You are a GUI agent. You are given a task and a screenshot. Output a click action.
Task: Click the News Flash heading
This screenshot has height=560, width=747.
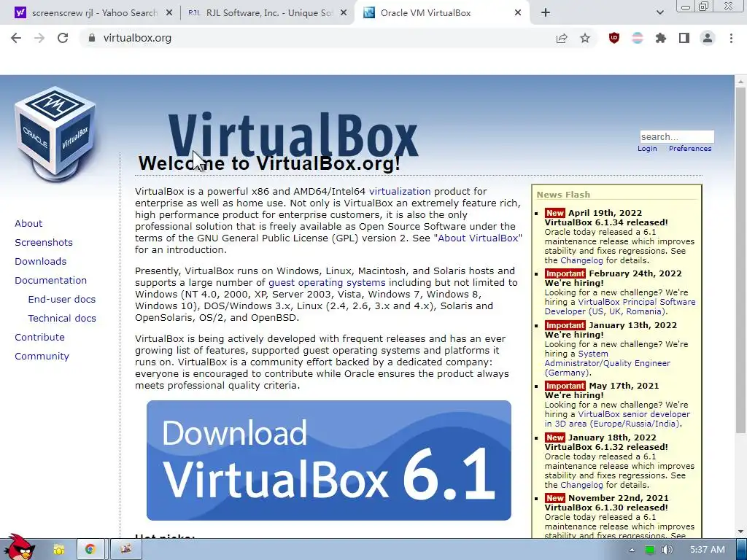(x=563, y=195)
